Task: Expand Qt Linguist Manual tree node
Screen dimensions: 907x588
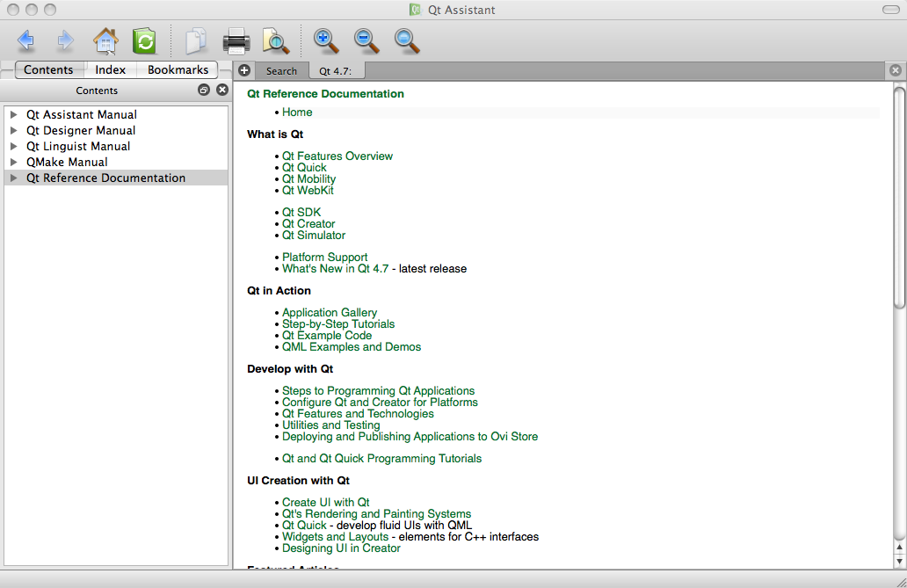Action: (14, 147)
